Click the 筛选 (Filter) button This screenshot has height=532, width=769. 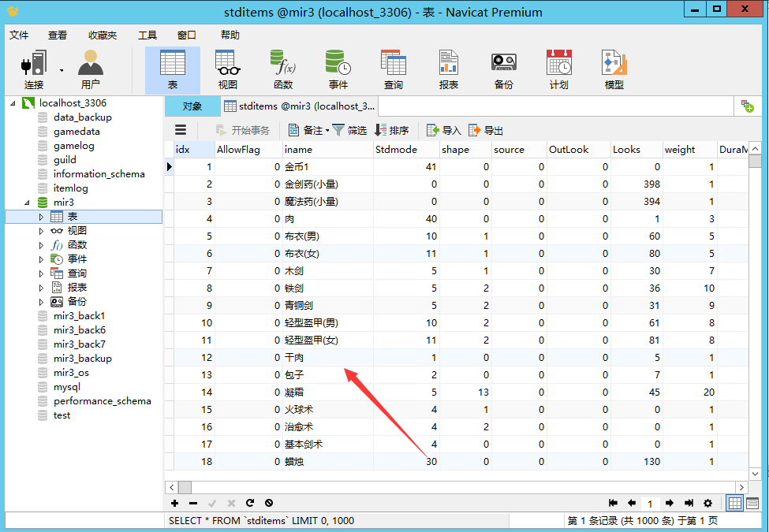349,130
